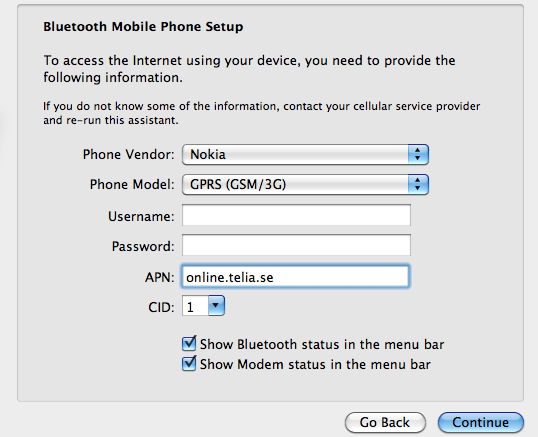Click the APN label text
The height and width of the screenshot is (437, 538).
(160, 277)
